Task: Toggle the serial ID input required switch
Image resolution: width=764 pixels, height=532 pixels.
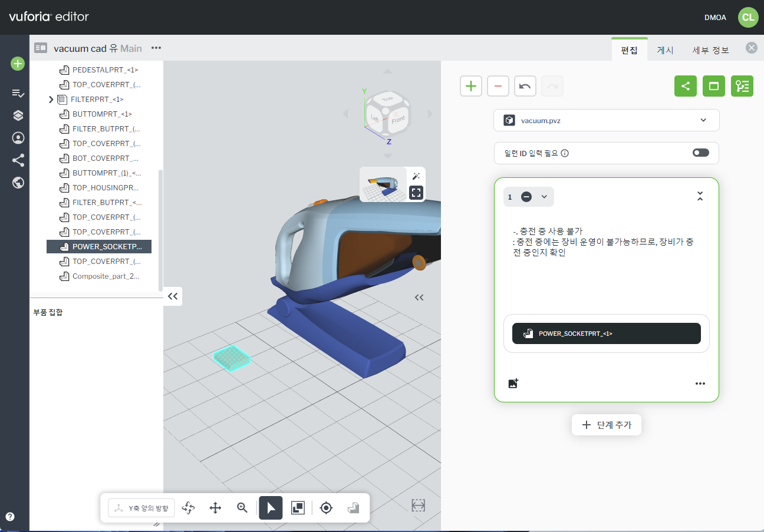Action: (700, 153)
